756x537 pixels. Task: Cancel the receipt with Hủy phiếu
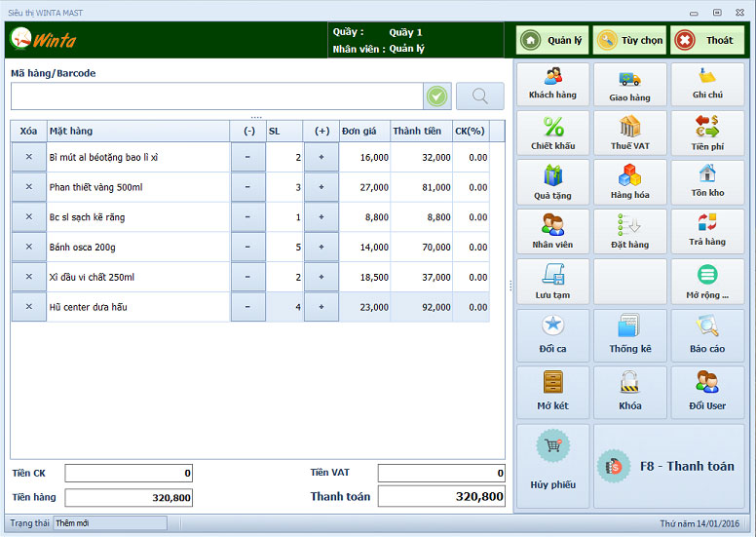[x=552, y=465]
